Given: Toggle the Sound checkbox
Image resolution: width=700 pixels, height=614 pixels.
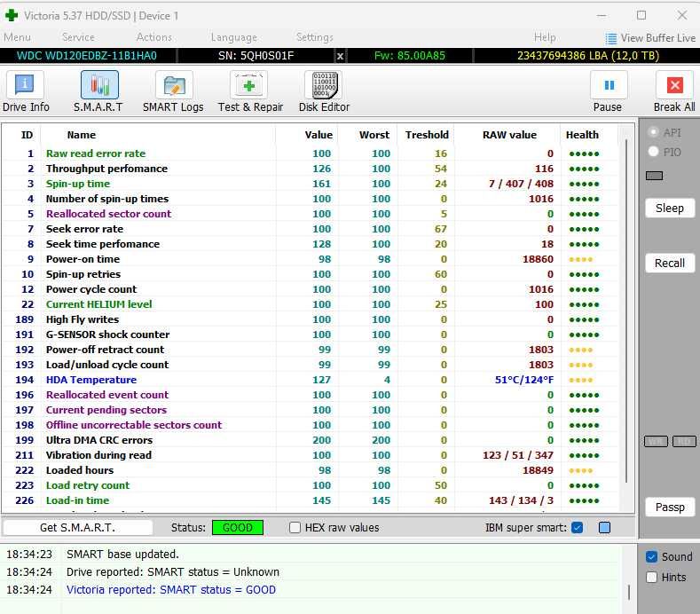Looking at the screenshot, I should (651, 557).
